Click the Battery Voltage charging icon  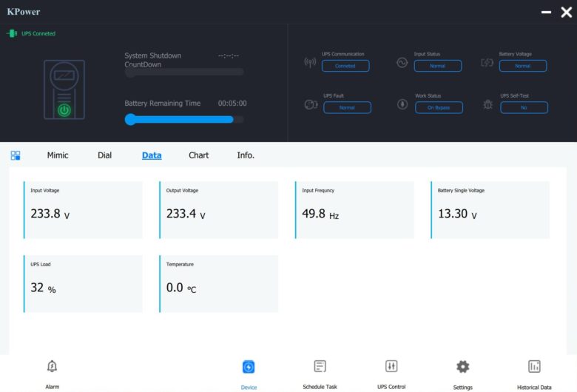pos(487,63)
